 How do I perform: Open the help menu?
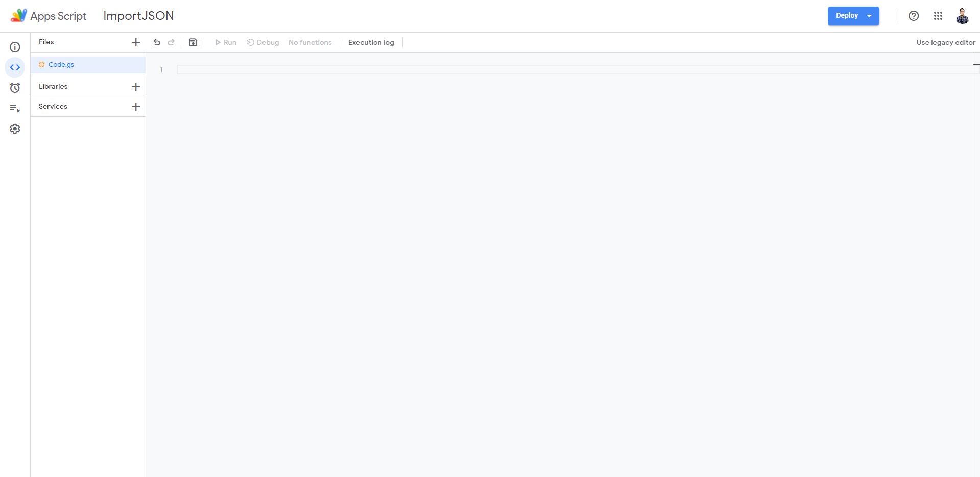click(914, 16)
